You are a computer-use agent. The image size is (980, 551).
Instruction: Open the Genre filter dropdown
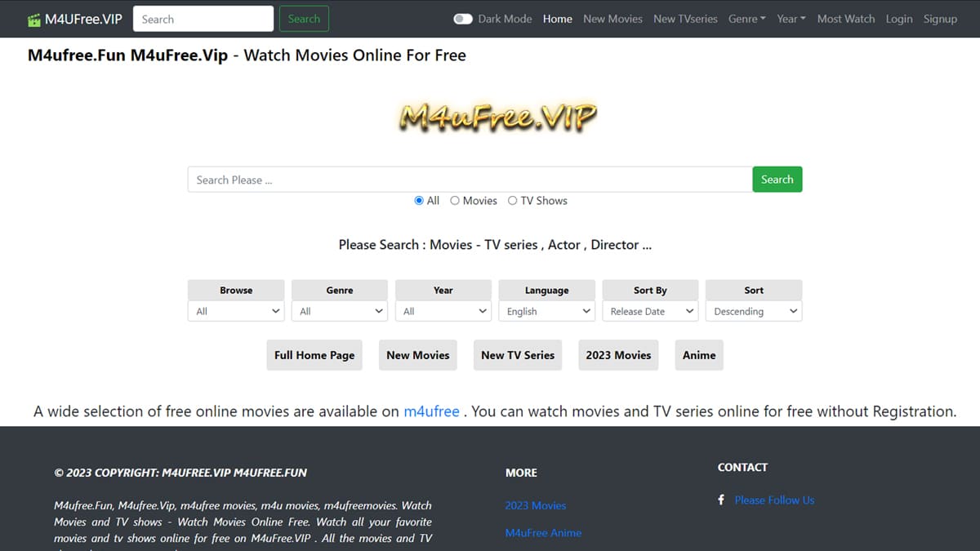340,311
